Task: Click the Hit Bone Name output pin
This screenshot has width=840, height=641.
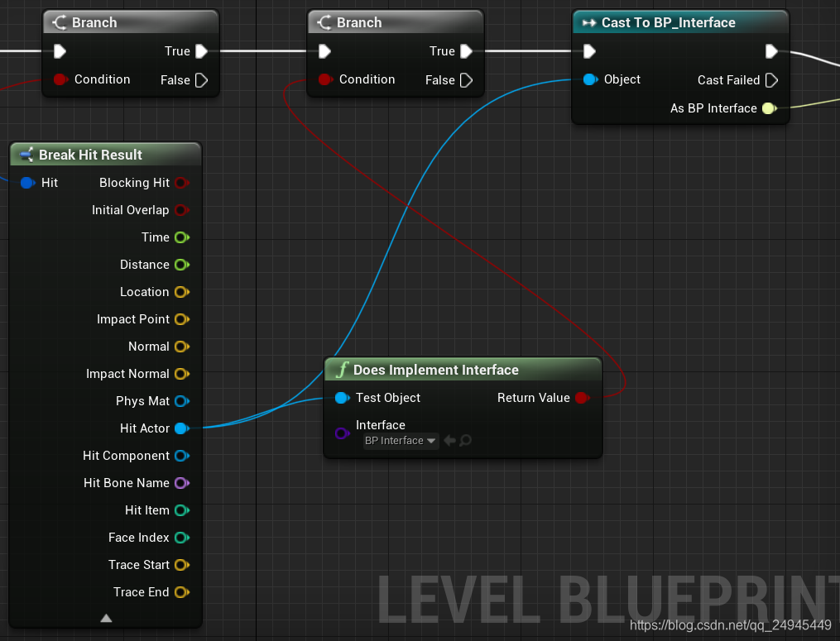Action: (x=181, y=483)
